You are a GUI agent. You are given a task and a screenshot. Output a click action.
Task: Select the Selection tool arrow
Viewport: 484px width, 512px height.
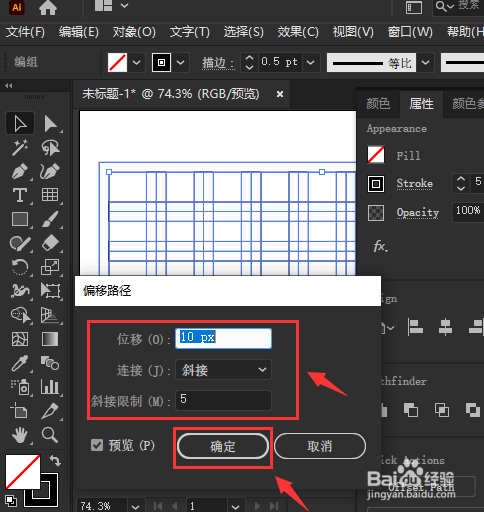pos(20,123)
